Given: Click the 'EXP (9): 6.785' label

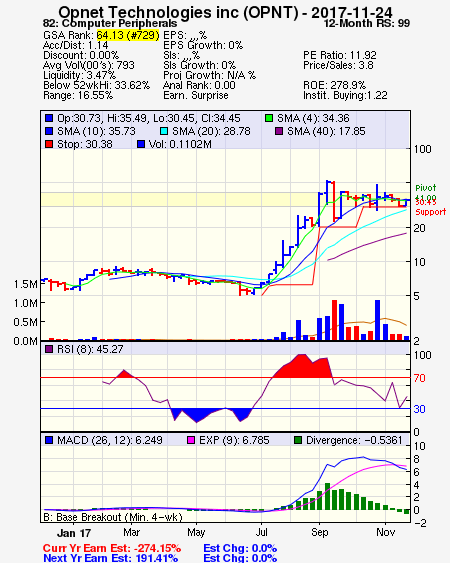Looking at the screenshot, I should coord(234,440).
